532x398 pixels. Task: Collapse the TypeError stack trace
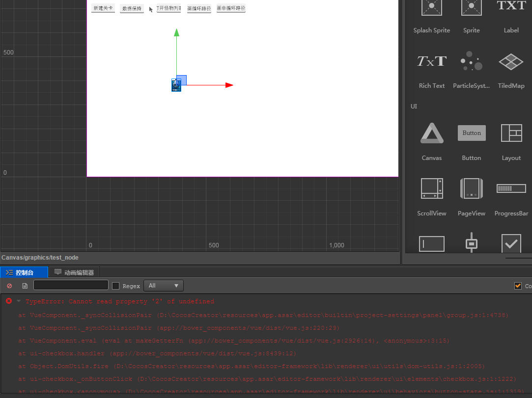pos(19,301)
